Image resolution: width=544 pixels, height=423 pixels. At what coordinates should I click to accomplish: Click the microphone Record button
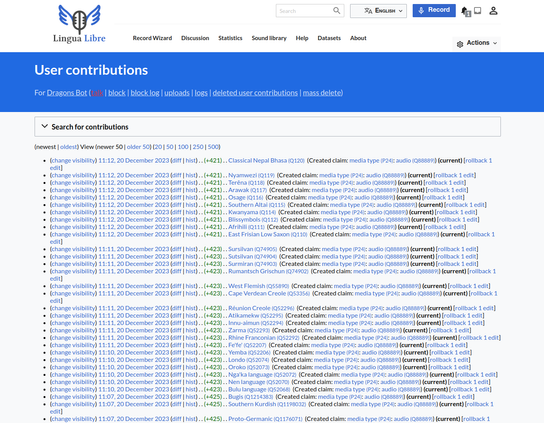(x=434, y=10)
